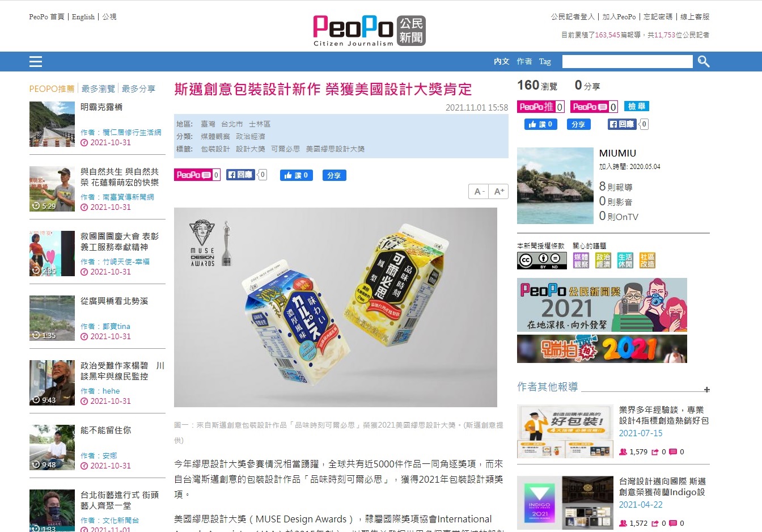Open 線上客服 support link
Viewport: 762px width, 532px height.
[x=695, y=17]
